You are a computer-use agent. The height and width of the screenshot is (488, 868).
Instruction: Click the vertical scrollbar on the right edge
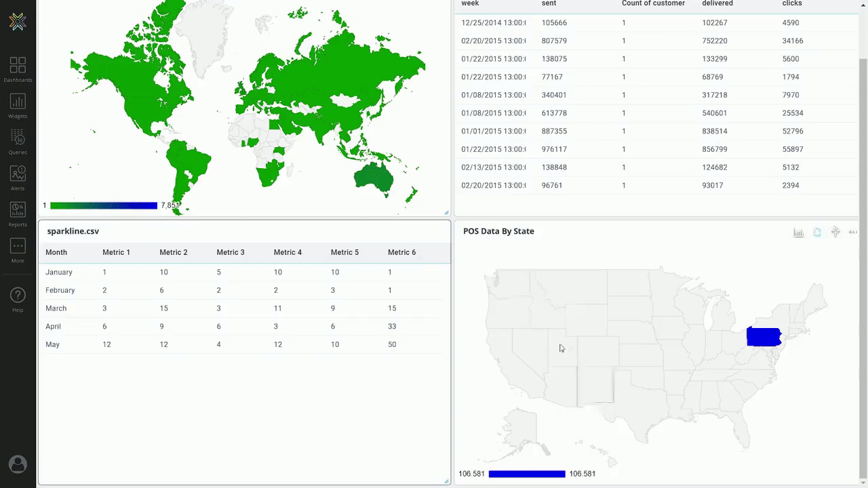point(863,203)
